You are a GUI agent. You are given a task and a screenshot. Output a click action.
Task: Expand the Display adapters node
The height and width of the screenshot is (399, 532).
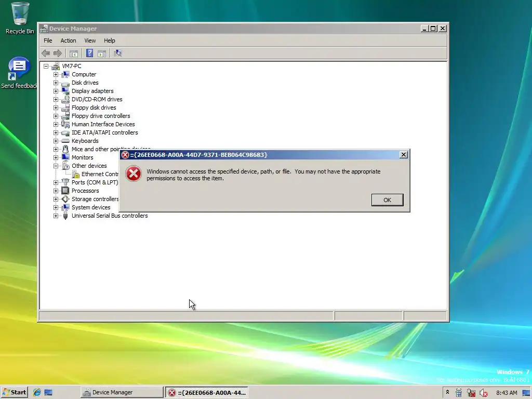56,91
